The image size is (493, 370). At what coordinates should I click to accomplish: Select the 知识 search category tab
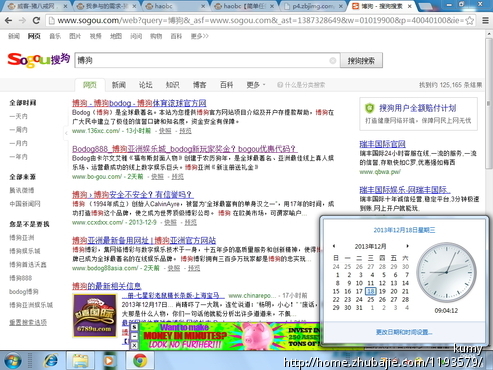point(173,85)
